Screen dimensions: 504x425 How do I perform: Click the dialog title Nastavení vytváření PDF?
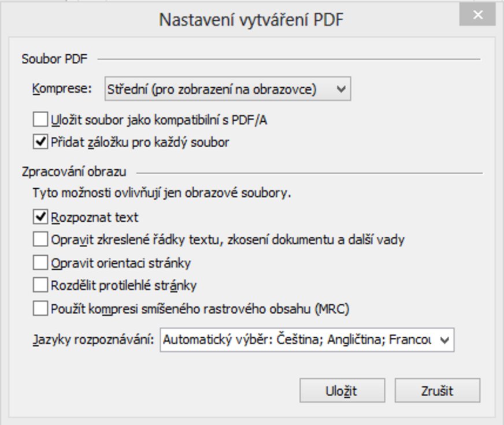[251, 20]
